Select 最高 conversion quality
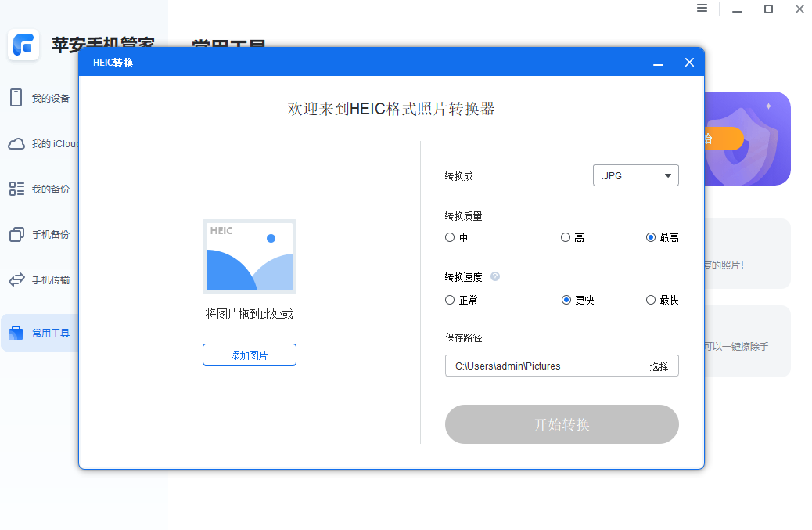812x530 pixels. click(x=652, y=237)
